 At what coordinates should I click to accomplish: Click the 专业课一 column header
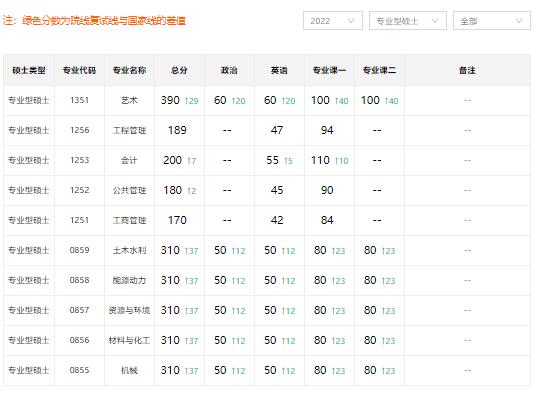(329, 71)
